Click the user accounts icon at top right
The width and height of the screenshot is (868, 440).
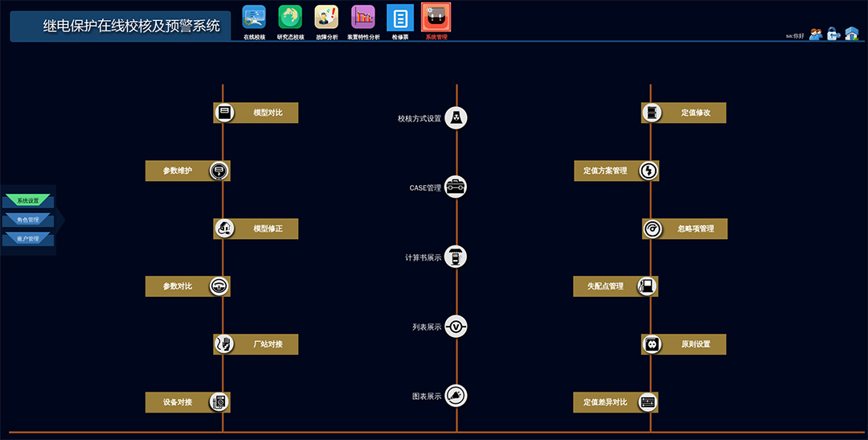coord(816,34)
